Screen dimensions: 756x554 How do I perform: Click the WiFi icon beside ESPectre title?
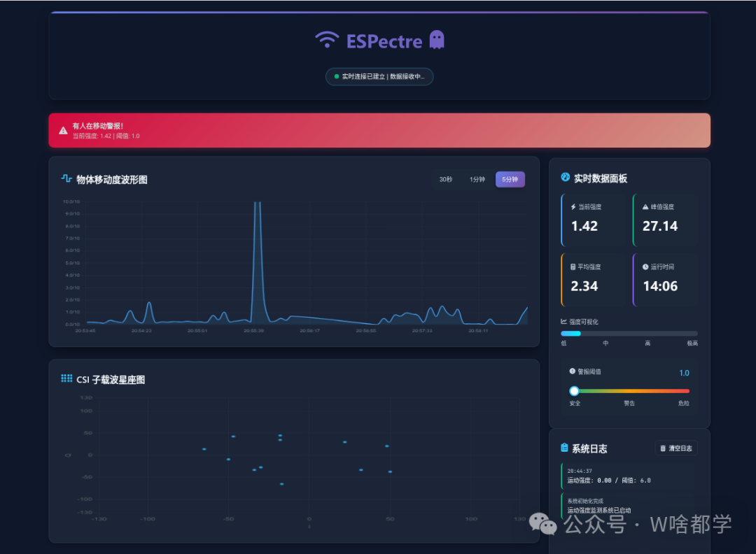tap(326, 41)
